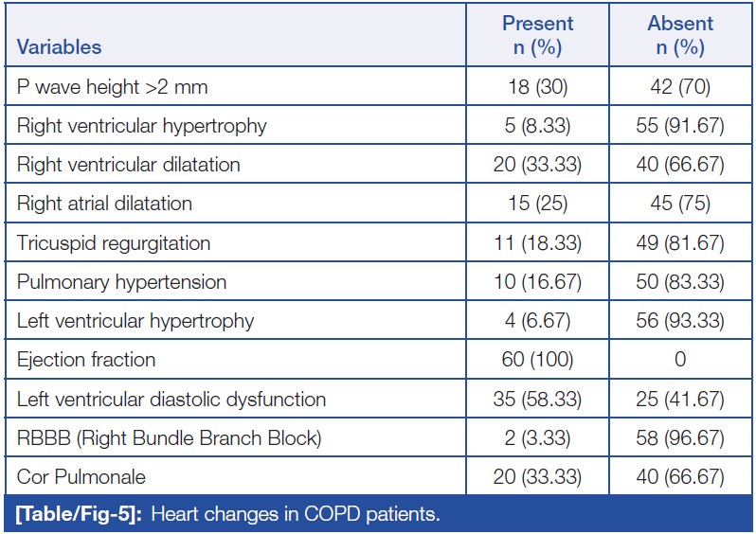Click the Absent n (%) column header
The image size is (756, 534).
click(680, 35)
